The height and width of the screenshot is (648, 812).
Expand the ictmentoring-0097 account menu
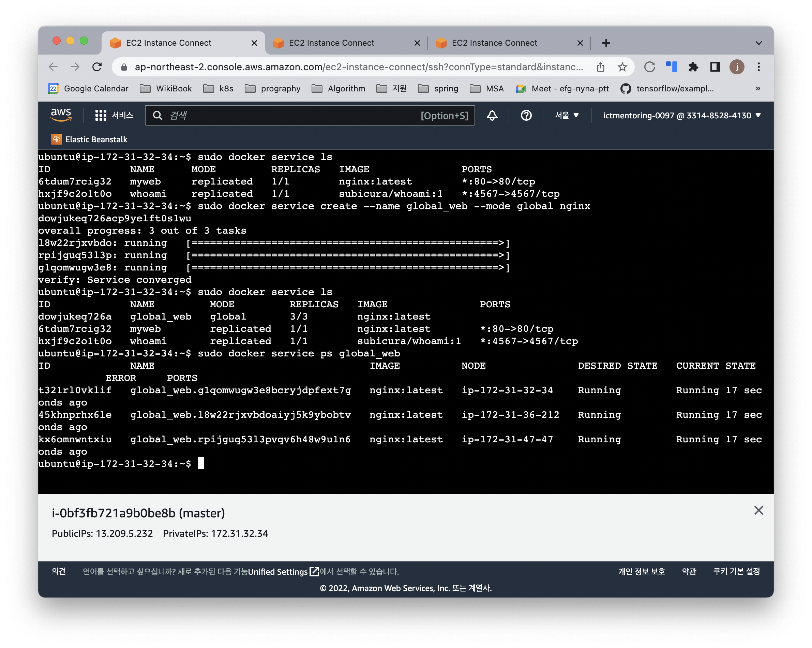[x=681, y=115]
